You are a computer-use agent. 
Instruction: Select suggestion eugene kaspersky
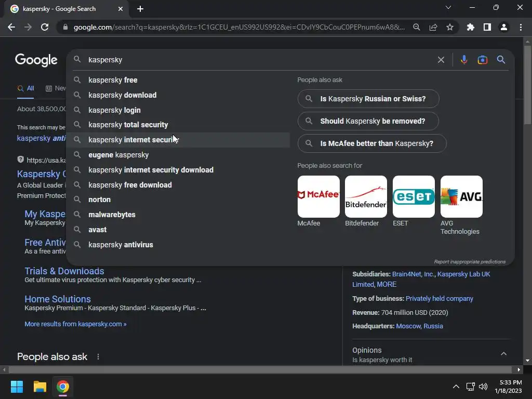coord(178,155)
